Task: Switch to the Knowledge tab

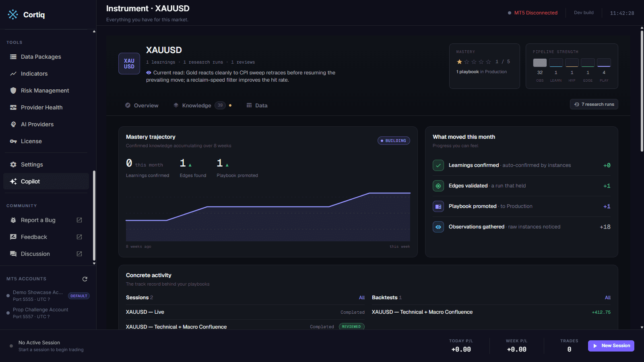Action: (x=202, y=105)
